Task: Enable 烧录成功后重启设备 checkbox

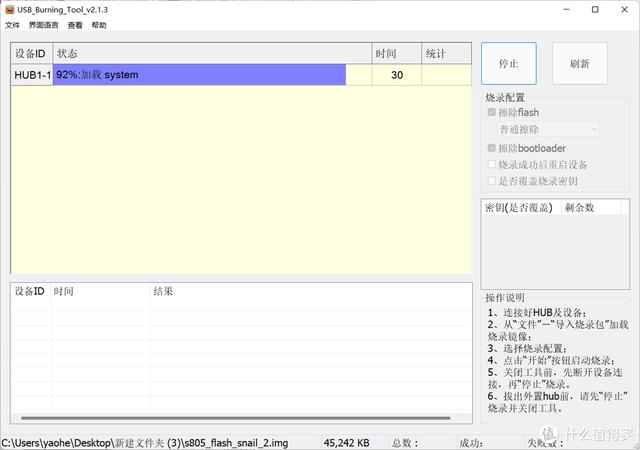Action: tap(491, 165)
